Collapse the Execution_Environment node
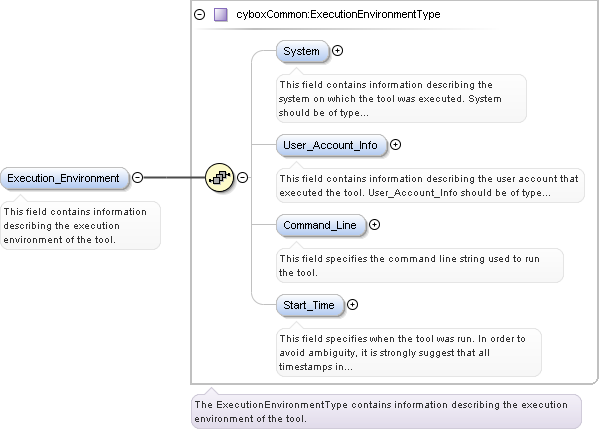 [x=138, y=178]
